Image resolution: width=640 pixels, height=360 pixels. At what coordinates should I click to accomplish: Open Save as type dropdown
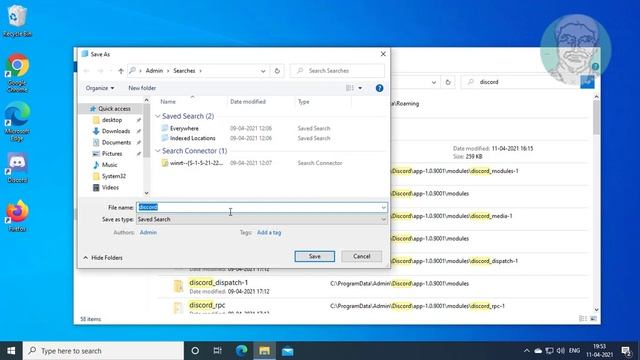pos(262,220)
